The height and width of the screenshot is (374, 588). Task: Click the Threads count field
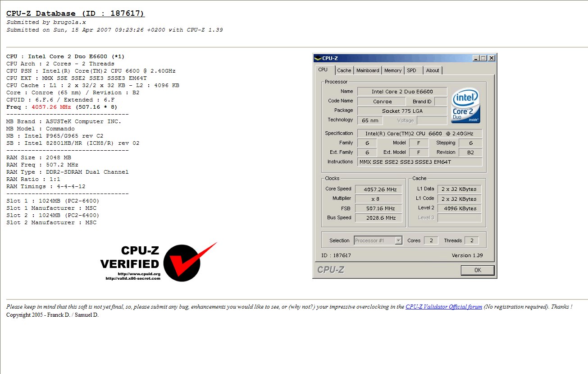[x=471, y=240]
